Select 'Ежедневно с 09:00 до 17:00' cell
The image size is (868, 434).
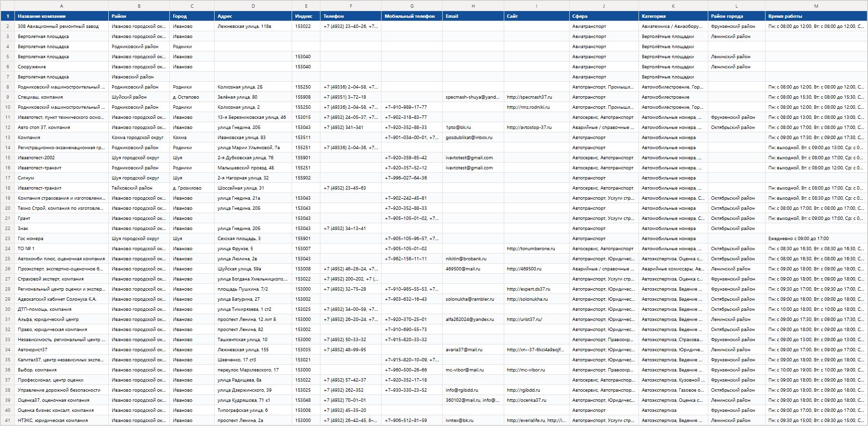click(x=816, y=239)
